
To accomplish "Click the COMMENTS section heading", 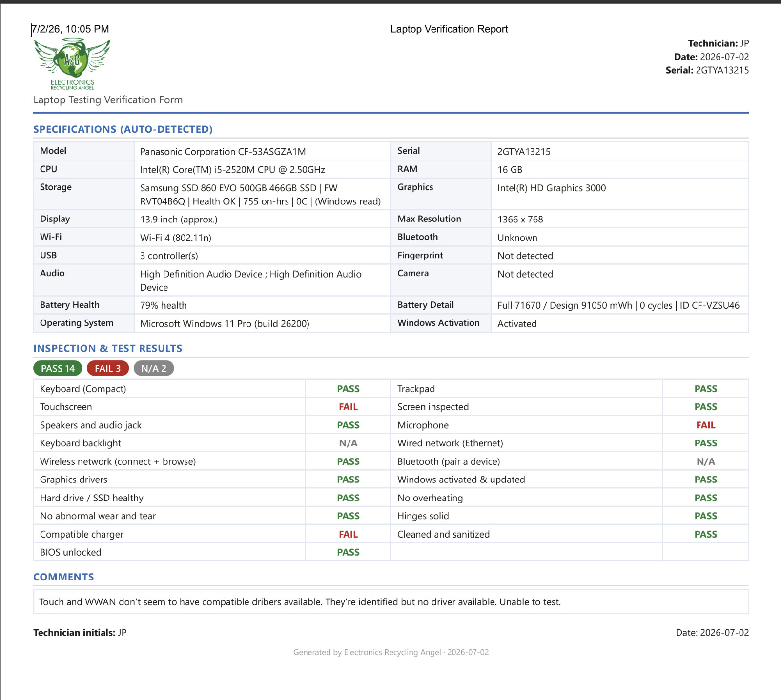I will pos(63,577).
